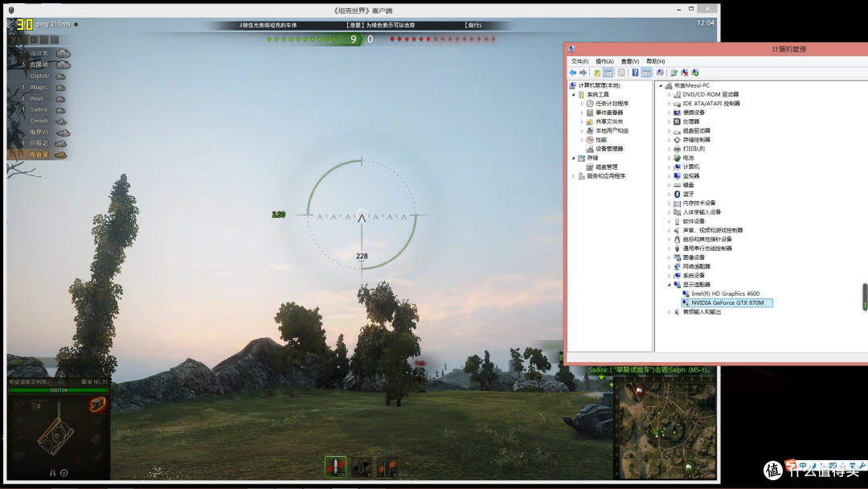Screen dimensions: 868x489
Task: Collapse the 存储 node in left tree
Action: pos(574,158)
